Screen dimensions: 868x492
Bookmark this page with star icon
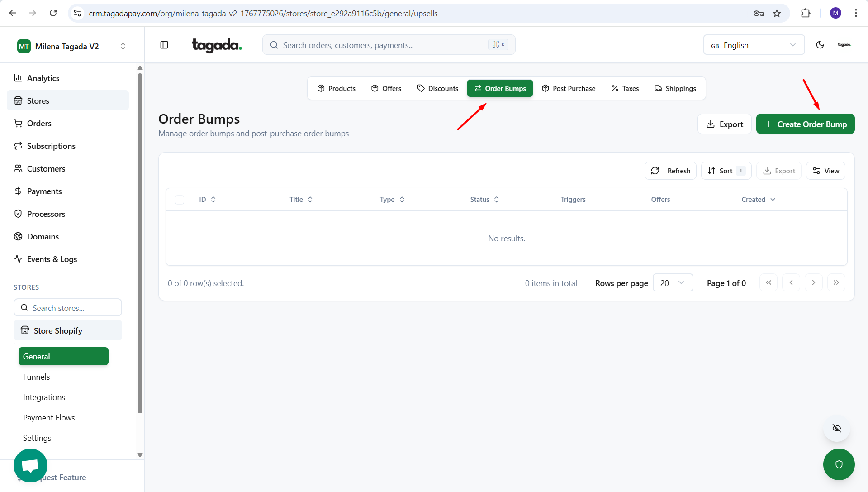tap(777, 13)
